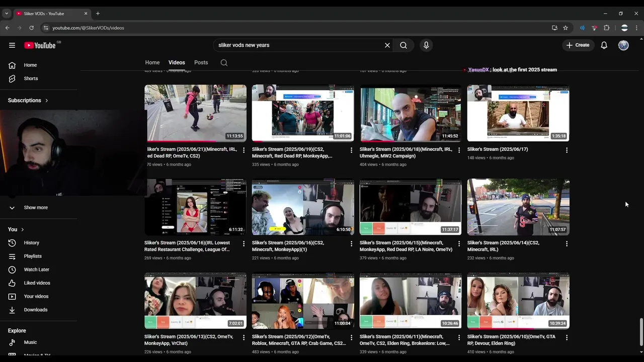Open the more-actions menu for the 2025/06/13 video
This screenshot has width=644, height=362.
(x=244, y=337)
